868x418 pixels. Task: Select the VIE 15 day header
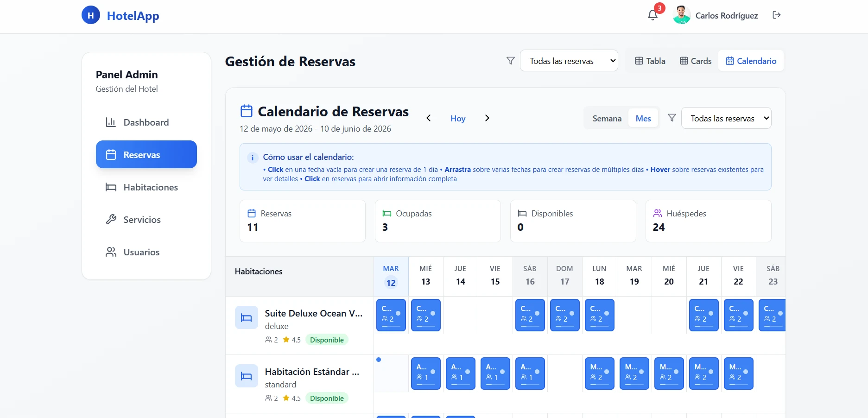495,276
